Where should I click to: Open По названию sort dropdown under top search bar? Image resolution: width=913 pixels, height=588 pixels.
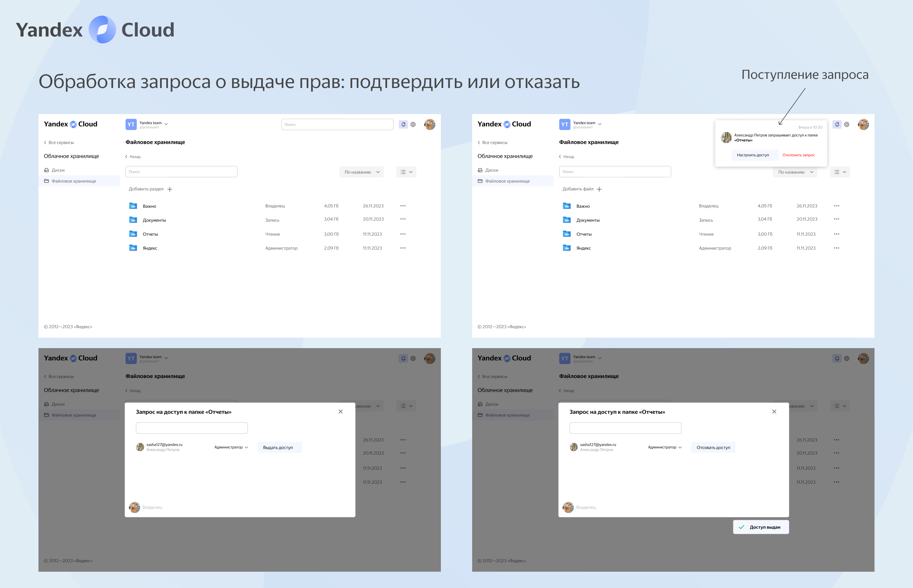click(x=361, y=172)
